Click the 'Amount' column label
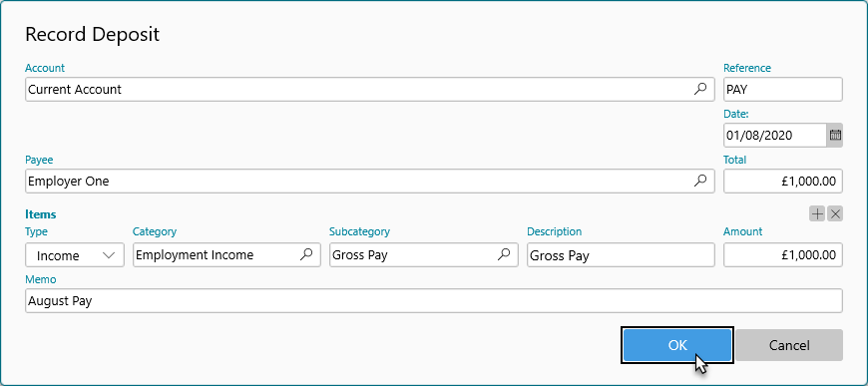Viewport: 868px width, 386px height. tap(743, 231)
